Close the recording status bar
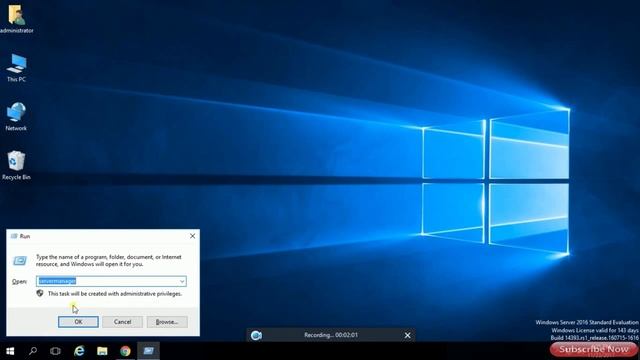Viewport: 640px width, 360px height. (x=407, y=335)
